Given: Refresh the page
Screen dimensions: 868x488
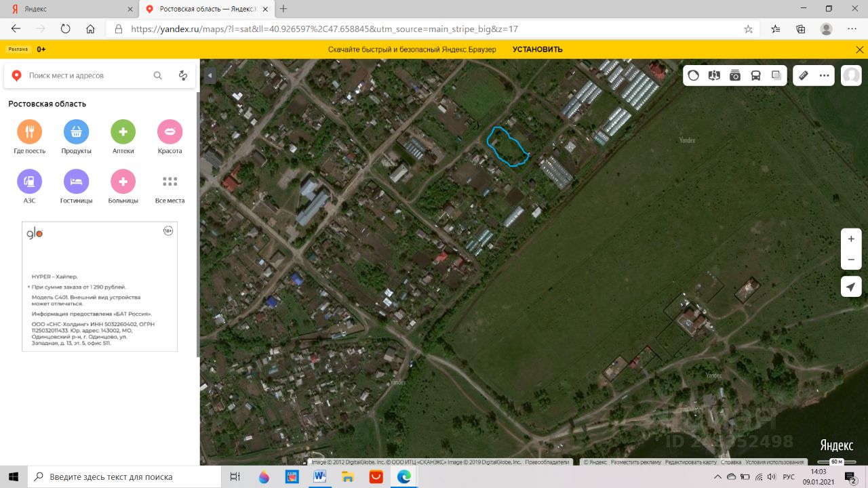Looking at the screenshot, I should tap(66, 29).
